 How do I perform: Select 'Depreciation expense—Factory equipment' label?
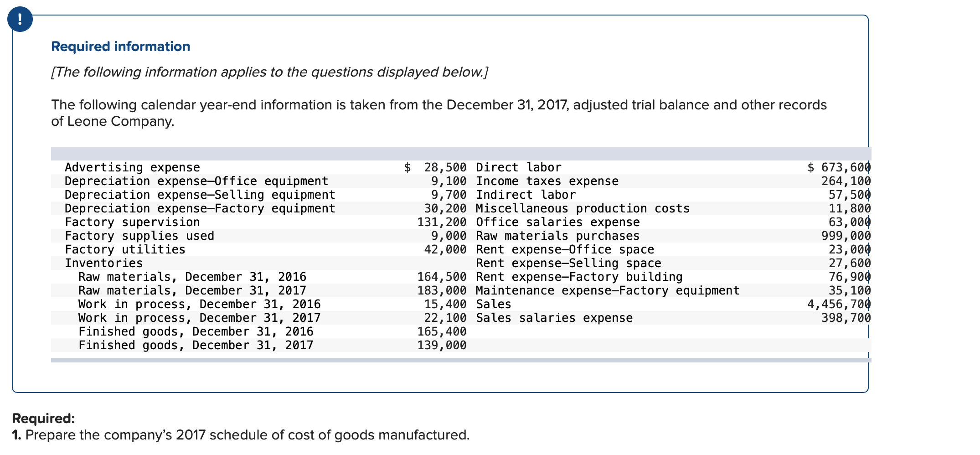tap(200, 208)
